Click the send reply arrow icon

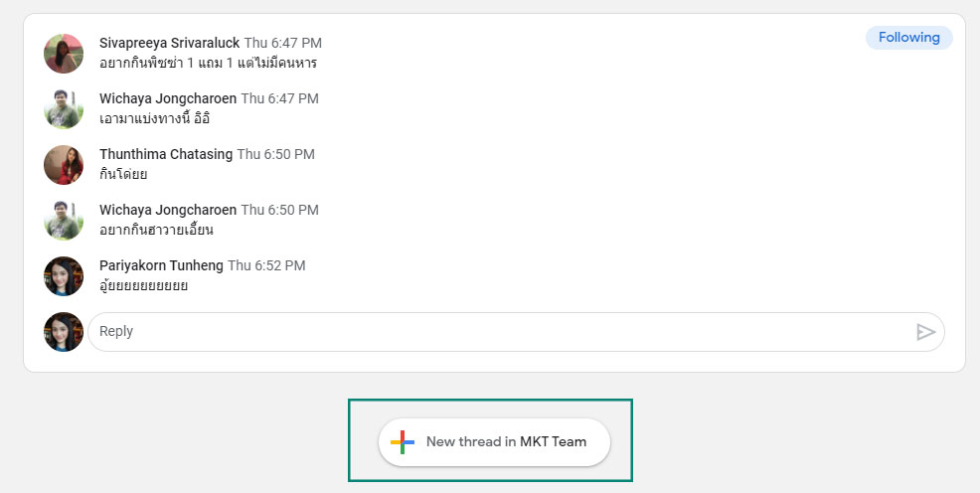(x=925, y=332)
